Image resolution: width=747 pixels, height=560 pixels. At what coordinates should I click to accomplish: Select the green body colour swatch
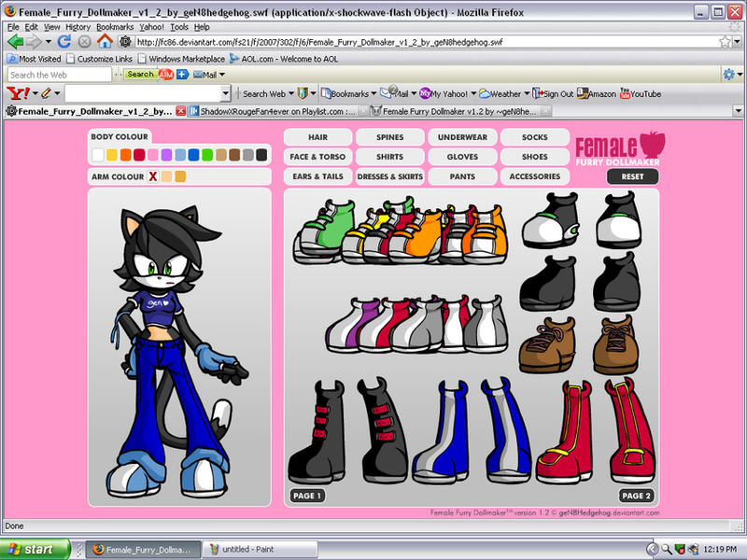click(207, 155)
